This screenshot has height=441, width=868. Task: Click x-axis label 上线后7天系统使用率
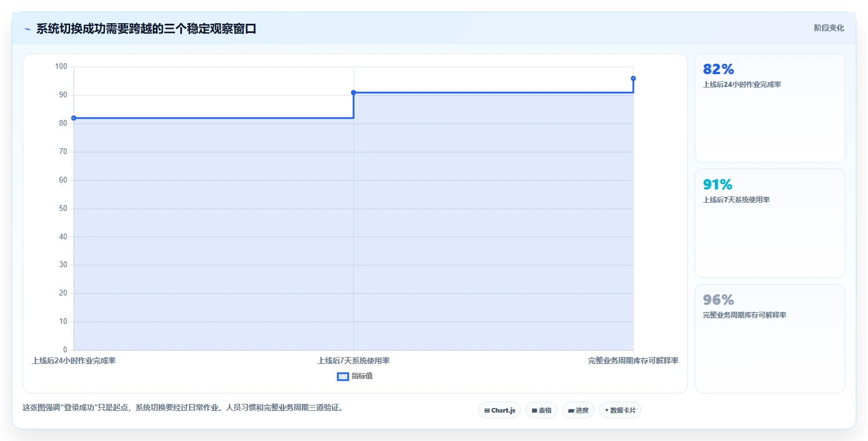click(x=353, y=360)
